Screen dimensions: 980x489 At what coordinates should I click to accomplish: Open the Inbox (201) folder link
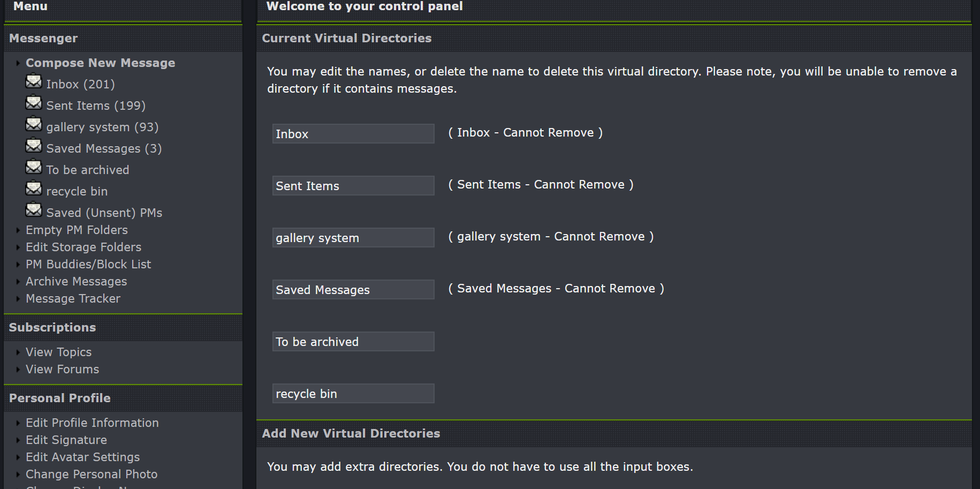pos(80,84)
